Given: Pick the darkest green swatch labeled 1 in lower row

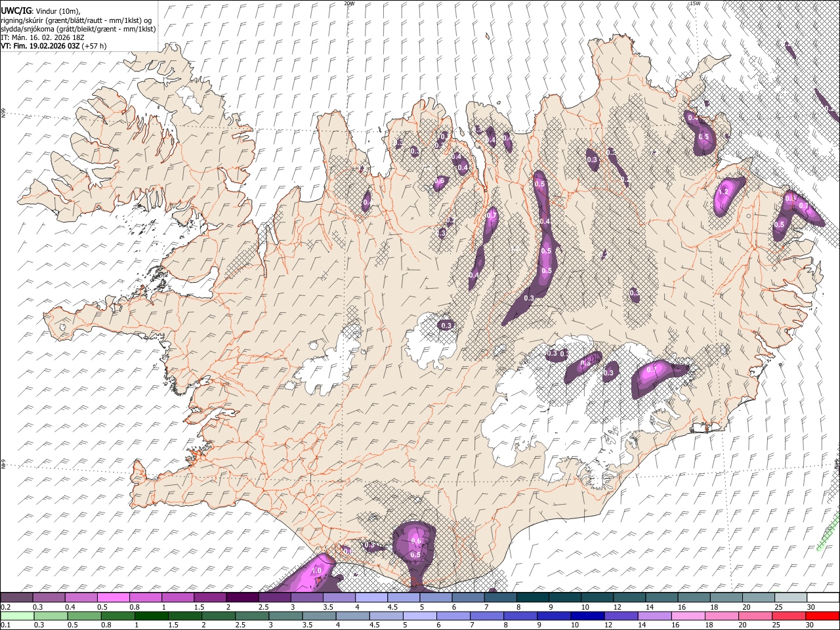Looking at the screenshot, I should tap(152, 616).
